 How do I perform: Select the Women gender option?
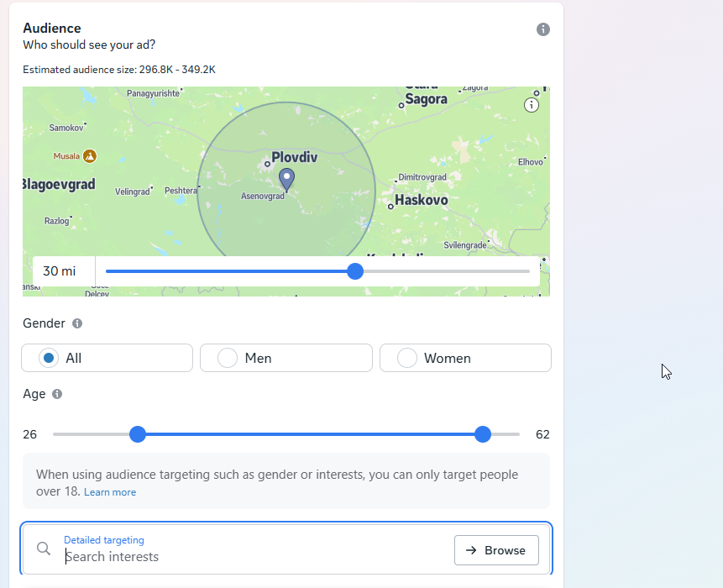(465, 358)
